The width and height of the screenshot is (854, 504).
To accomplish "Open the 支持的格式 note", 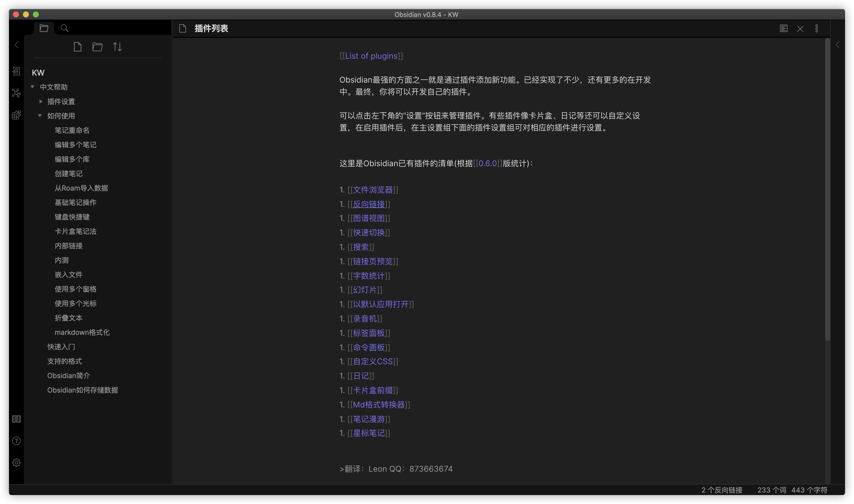I will [x=64, y=361].
